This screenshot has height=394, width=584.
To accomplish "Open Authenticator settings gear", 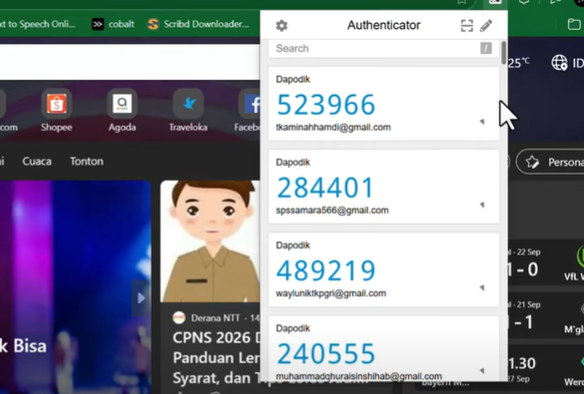I will (282, 26).
